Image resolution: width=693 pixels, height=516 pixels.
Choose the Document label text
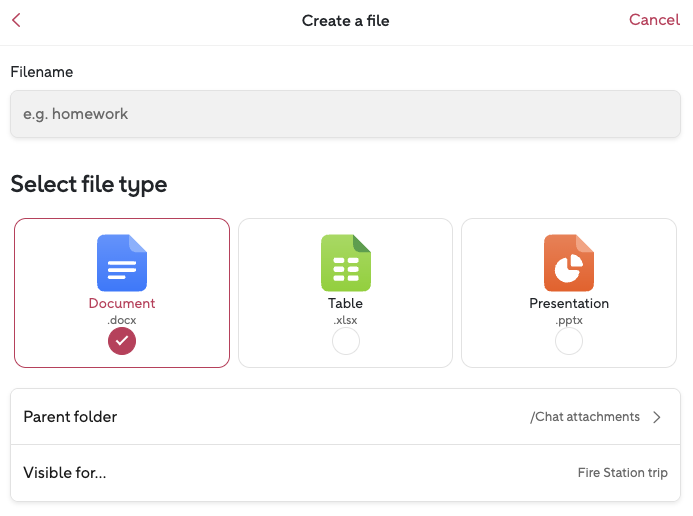pyautogui.click(x=122, y=303)
